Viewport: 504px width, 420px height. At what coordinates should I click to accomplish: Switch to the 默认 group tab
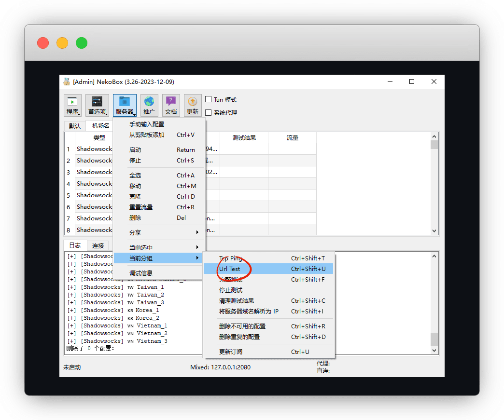coord(75,126)
